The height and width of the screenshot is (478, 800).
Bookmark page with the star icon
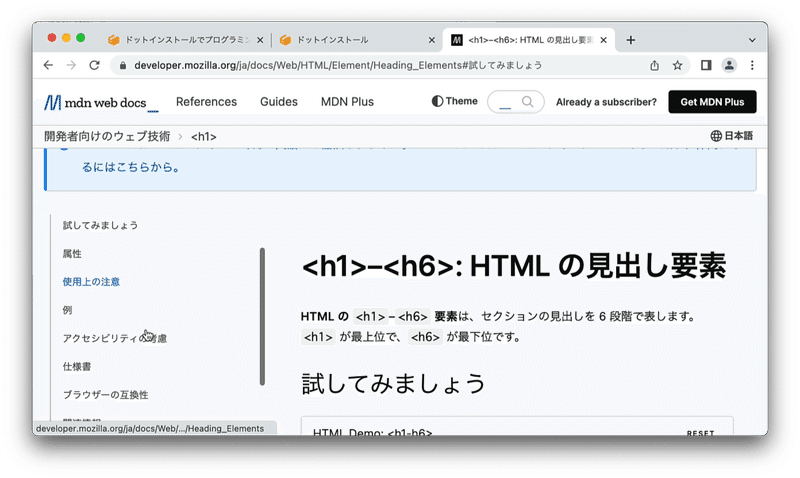[x=678, y=65]
